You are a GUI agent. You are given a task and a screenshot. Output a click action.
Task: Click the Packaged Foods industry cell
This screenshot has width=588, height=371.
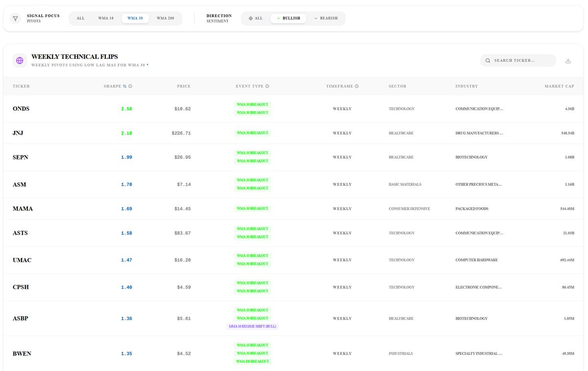(x=472, y=209)
